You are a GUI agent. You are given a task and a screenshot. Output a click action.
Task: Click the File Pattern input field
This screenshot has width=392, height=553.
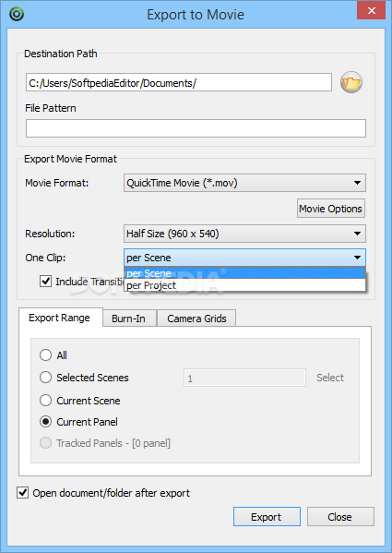click(196, 128)
